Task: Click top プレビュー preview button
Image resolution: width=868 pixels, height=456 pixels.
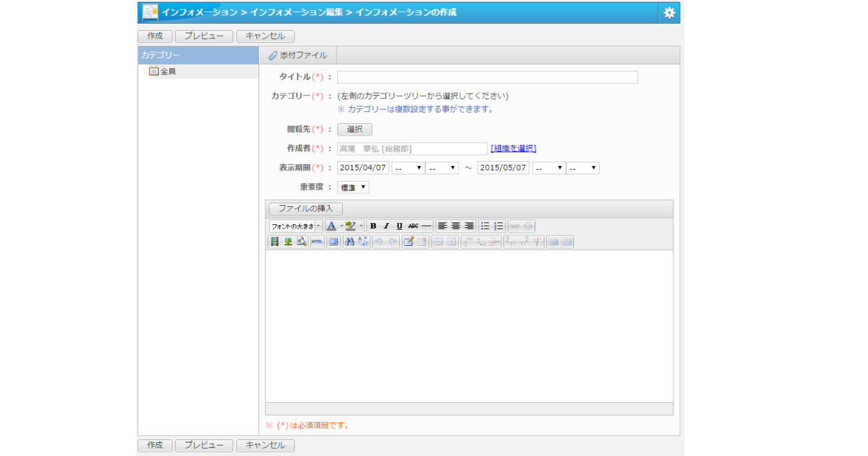Action: tap(204, 36)
